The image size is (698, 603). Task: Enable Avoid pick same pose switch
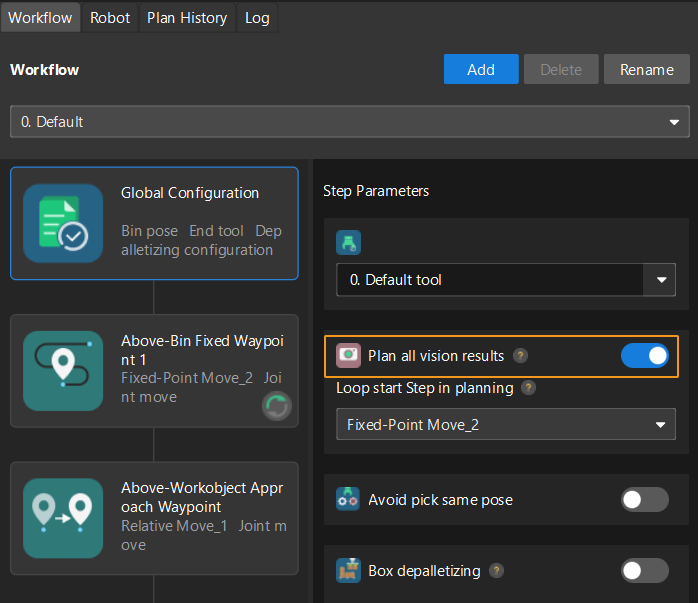pos(644,500)
